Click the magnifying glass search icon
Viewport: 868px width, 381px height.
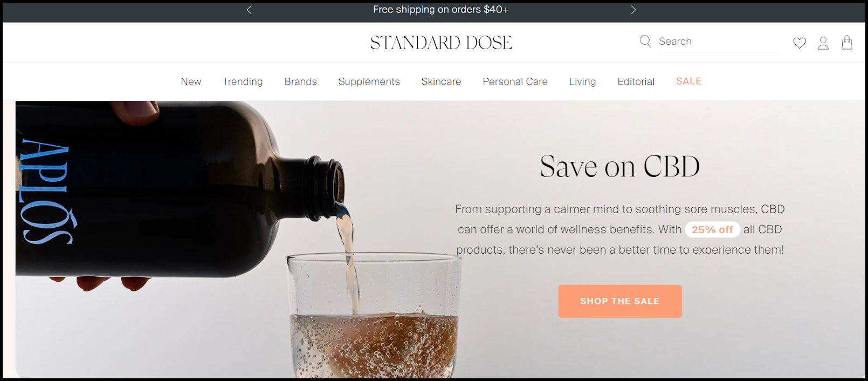(x=645, y=41)
